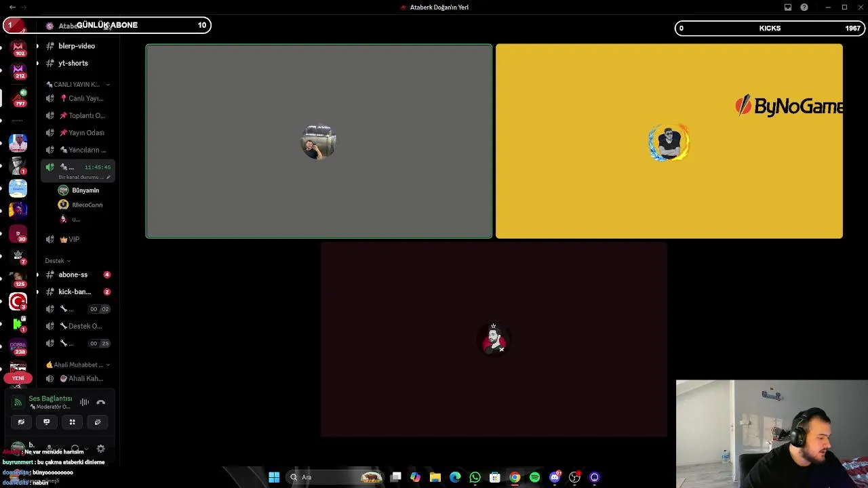Open the purple circular taskbar app

595,477
